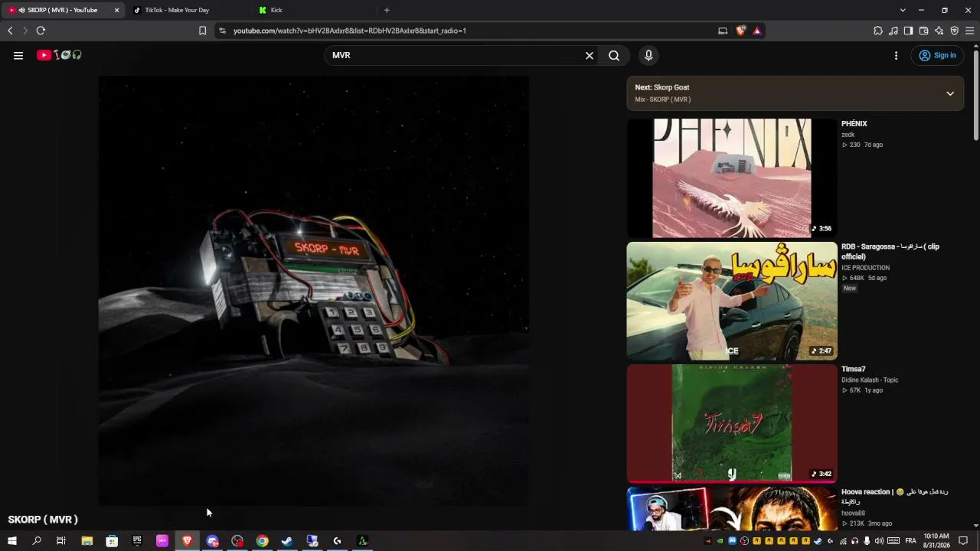
Task: Visit the zedk channel name
Action: click(x=848, y=135)
